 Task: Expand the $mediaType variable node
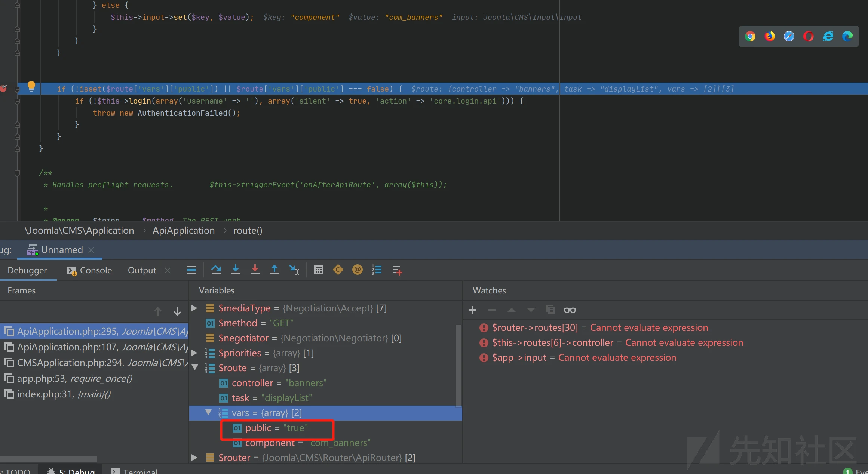(194, 308)
